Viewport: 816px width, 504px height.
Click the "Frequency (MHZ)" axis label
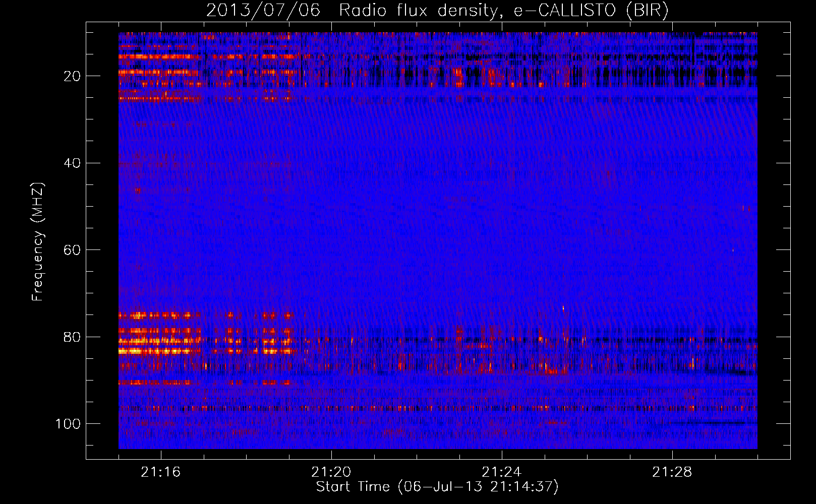pos(38,242)
